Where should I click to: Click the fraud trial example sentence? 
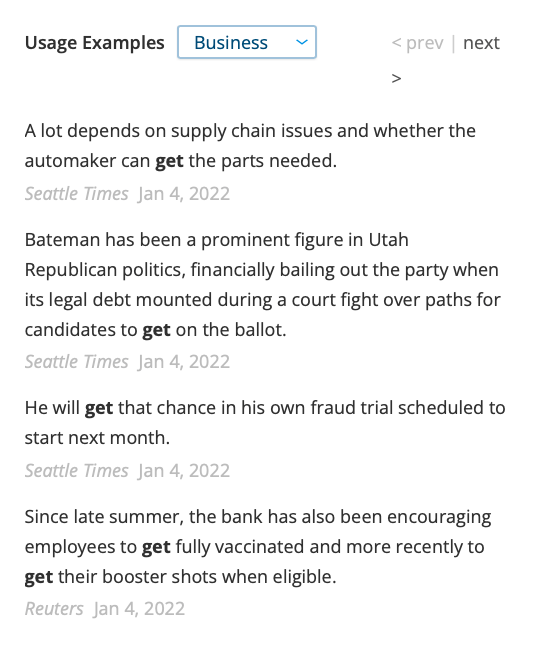(265, 423)
